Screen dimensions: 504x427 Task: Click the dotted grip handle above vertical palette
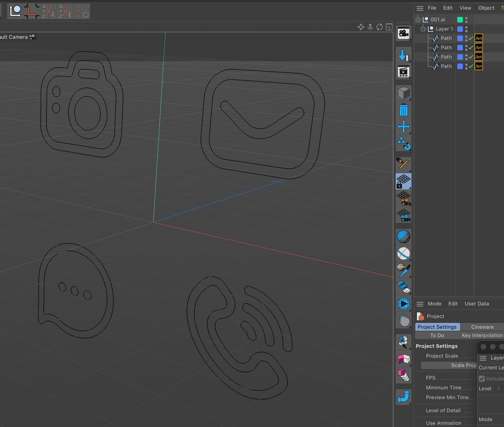tap(403, 22)
